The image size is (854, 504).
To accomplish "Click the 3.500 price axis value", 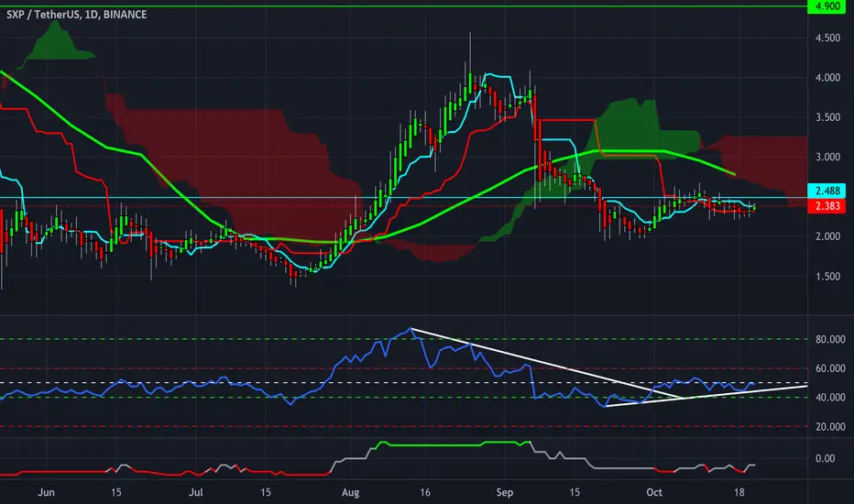I will tap(827, 117).
